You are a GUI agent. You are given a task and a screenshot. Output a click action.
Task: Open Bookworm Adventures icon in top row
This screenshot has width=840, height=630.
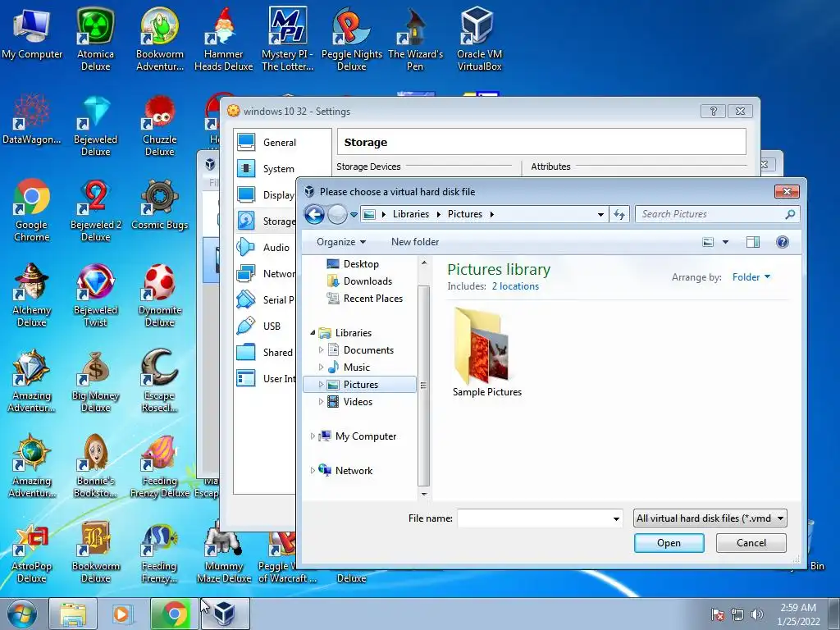160,39
